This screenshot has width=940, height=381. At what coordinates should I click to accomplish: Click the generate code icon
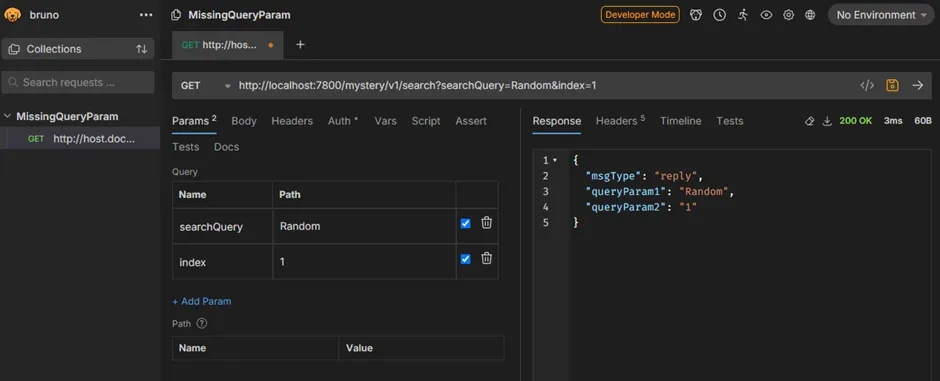tap(867, 86)
